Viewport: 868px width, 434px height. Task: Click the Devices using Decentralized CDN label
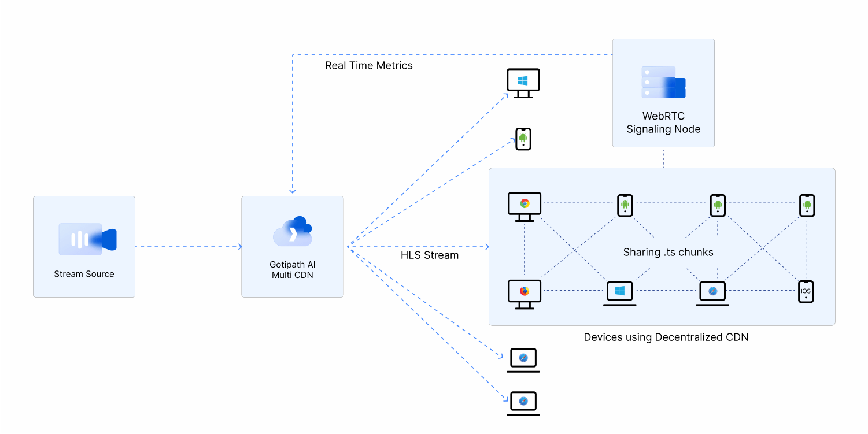coord(666,337)
